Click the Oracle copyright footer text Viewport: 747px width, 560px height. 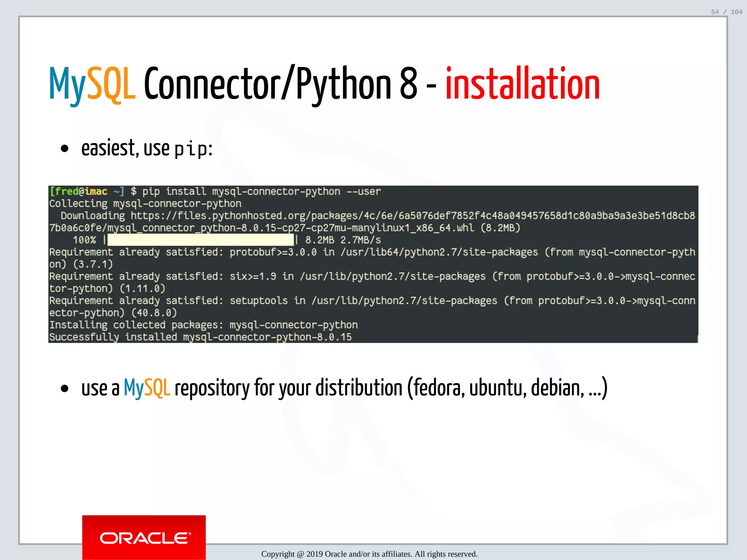(x=369, y=554)
